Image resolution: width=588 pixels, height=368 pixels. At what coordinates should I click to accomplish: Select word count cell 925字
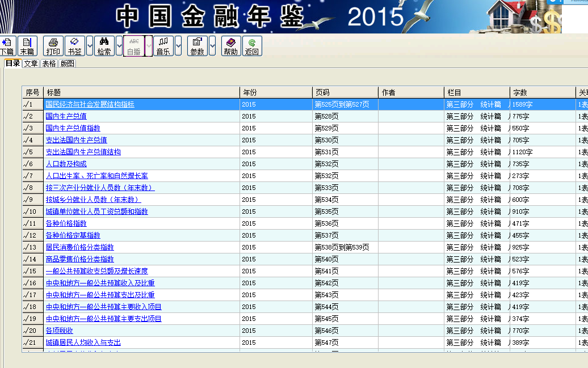click(543, 247)
